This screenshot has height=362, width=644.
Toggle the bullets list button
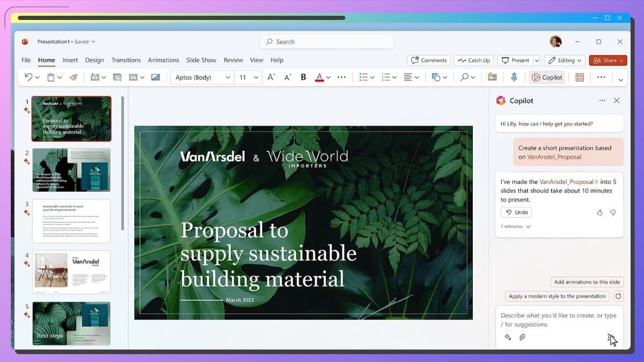[x=363, y=77]
